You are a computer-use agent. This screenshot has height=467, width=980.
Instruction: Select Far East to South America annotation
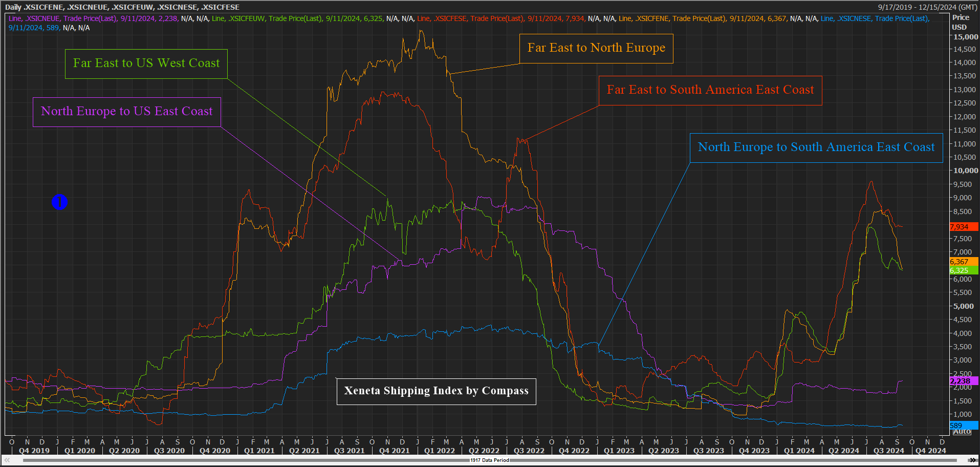pos(710,90)
